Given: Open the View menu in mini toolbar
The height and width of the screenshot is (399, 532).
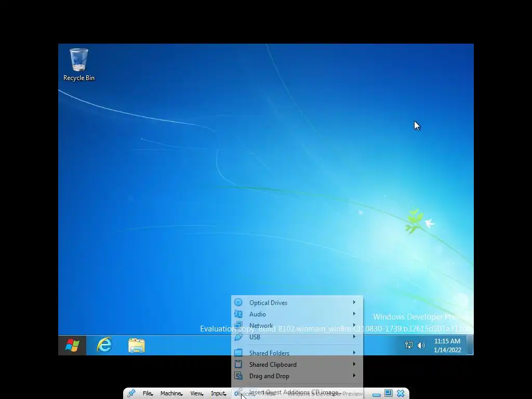Looking at the screenshot, I should click(197, 394).
